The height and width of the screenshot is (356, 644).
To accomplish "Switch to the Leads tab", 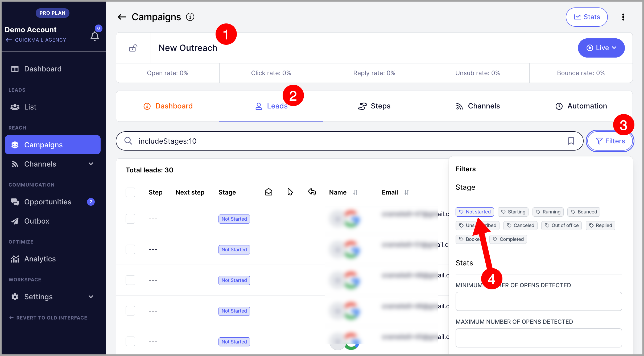I will point(271,106).
